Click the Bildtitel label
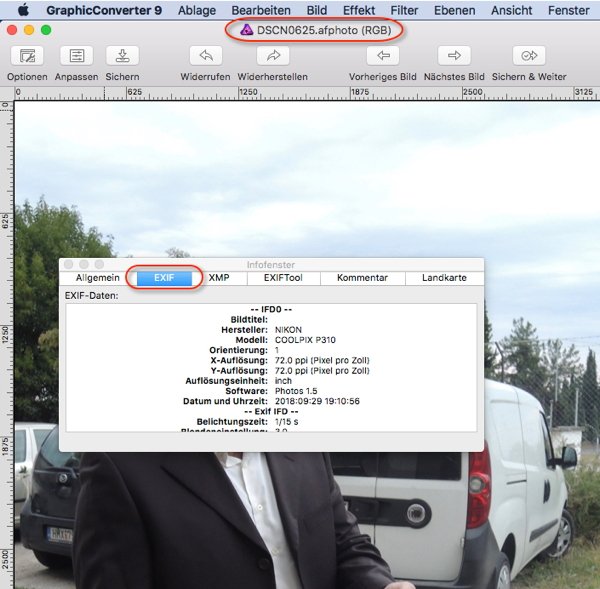 click(249, 320)
